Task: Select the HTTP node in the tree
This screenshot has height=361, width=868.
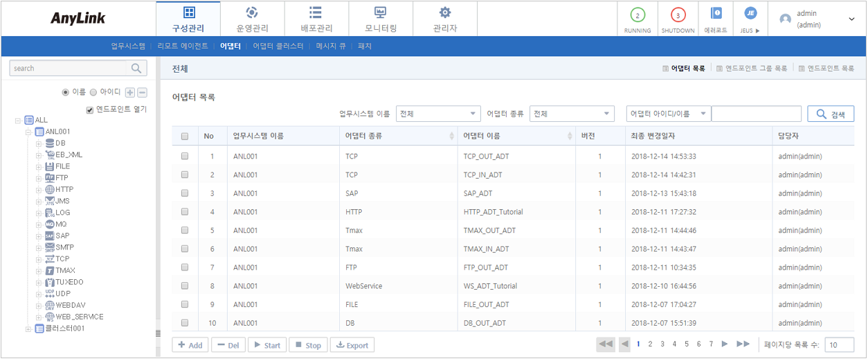Action: (64, 189)
